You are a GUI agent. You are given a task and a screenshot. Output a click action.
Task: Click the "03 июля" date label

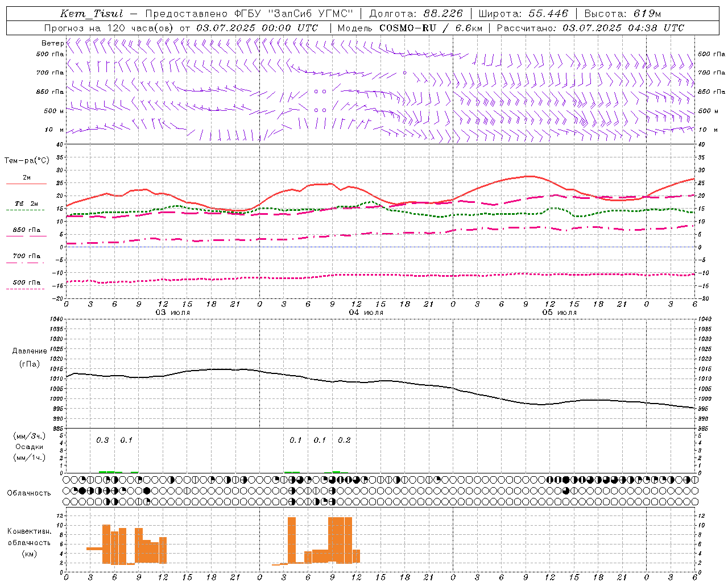[x=173, y=313]
